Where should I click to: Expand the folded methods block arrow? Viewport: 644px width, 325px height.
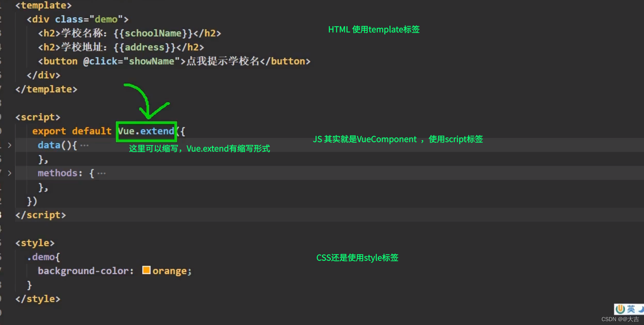(x=9, y=173)
